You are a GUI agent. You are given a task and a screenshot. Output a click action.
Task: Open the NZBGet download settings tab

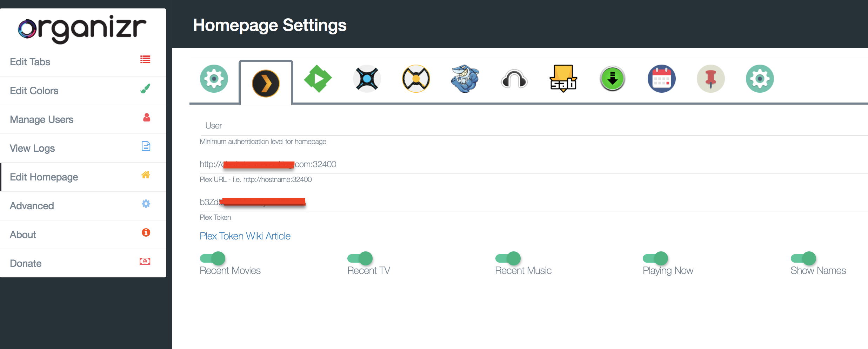pyautogui.click(x=612, y=79)
